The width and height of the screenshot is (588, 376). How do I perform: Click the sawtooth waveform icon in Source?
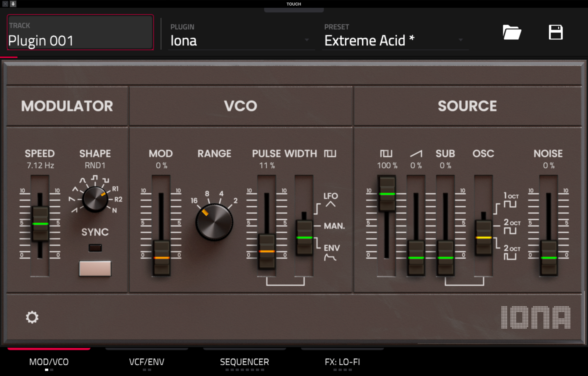tap(416, 154)
